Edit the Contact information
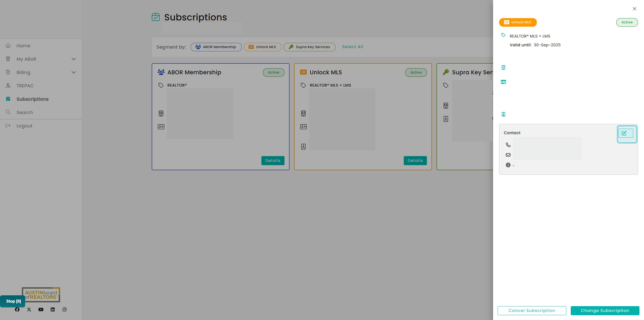Image resolution: width=644 pixels, height=320 pixels. click(x=626, y=133)
